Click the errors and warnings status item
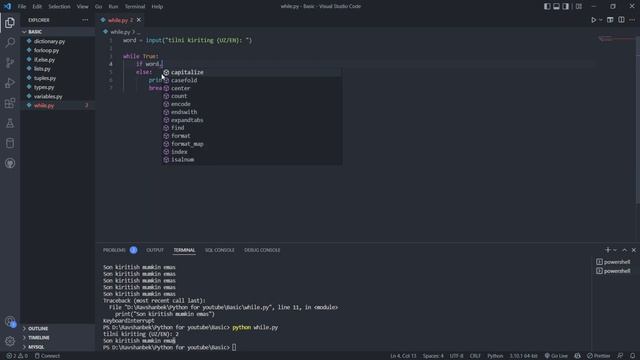The height and width of the screenshot is (360, 640). [17, 356]
